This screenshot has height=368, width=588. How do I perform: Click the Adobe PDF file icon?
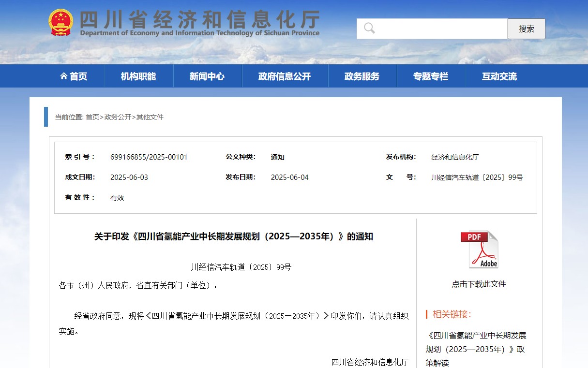[479, 249]
